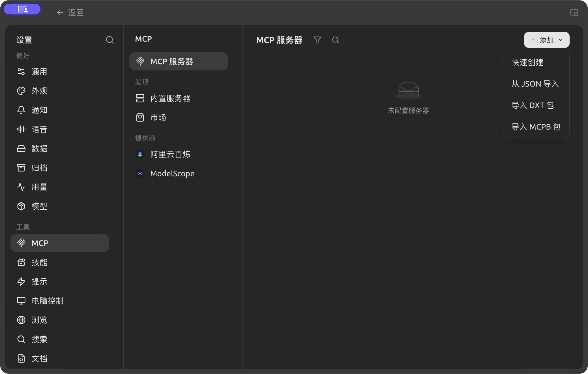Click the picture-in-picture icon at top right
The height and width of the screenshot is (374, 588).
[574, 12]
